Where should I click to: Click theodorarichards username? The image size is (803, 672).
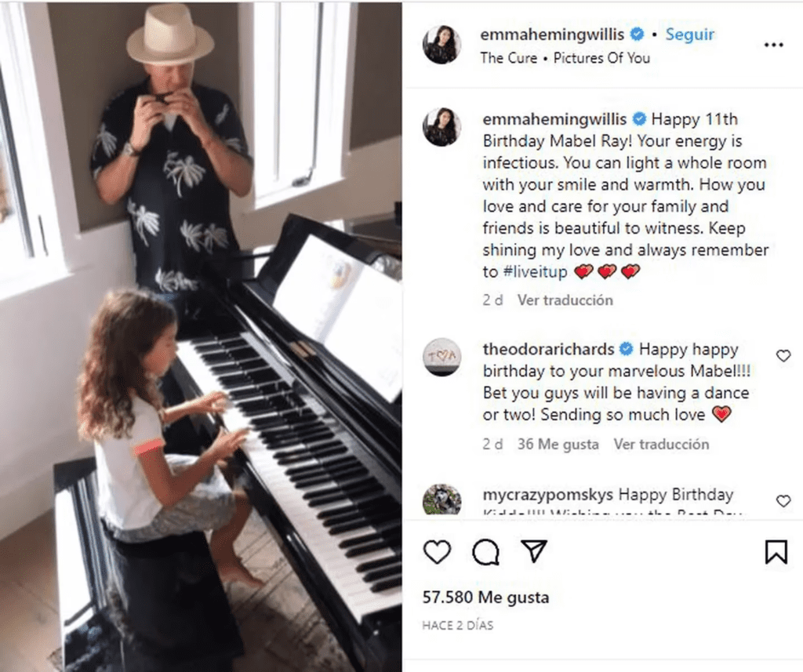point(548,349)
